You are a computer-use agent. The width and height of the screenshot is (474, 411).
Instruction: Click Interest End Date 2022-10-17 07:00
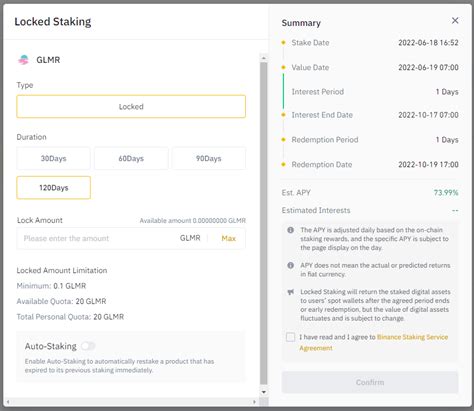428,115
